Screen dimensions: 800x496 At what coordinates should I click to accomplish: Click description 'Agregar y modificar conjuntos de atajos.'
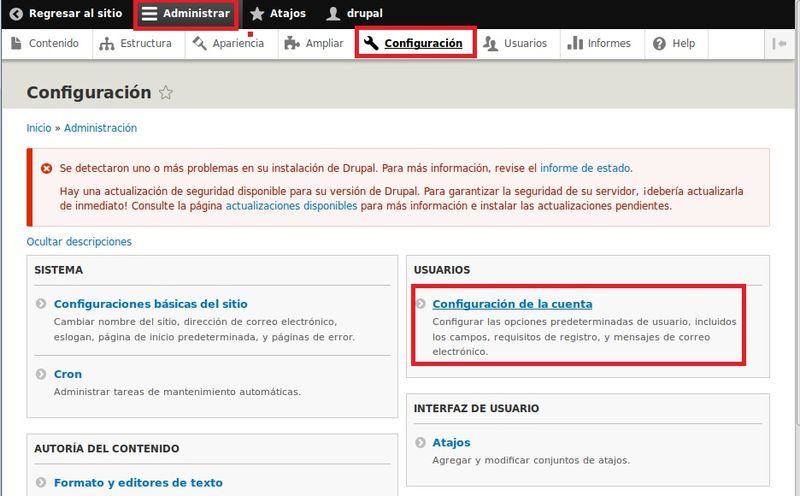coord(531,460)
